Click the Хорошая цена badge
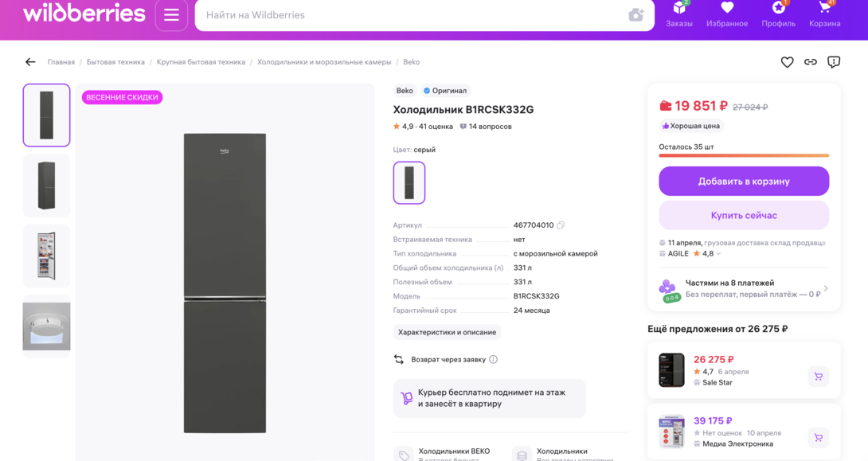 coord(691,126)
